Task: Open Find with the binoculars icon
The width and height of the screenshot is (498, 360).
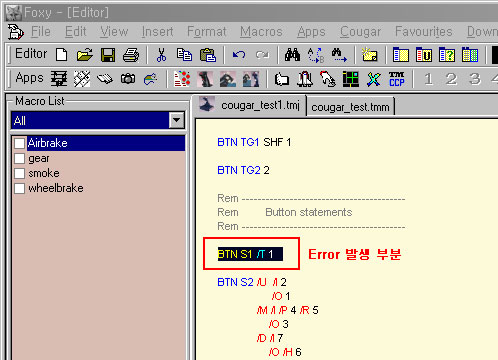Action: click(292, 55)
